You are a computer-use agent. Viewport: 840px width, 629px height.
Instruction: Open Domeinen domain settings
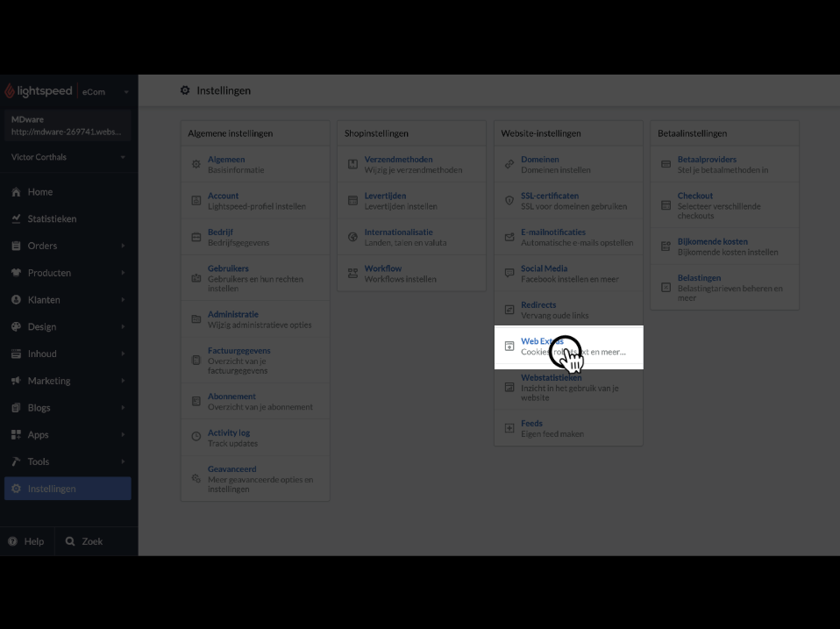click(540, 159)
